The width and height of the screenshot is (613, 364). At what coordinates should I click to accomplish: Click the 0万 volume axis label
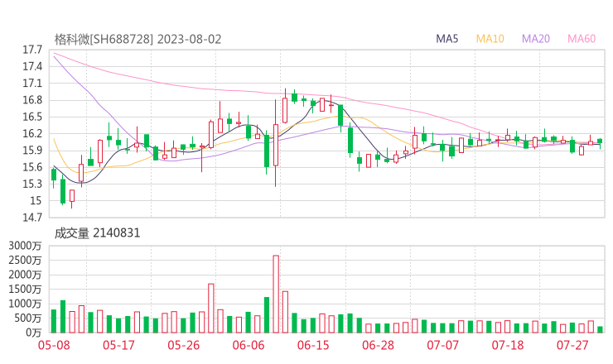34,333
